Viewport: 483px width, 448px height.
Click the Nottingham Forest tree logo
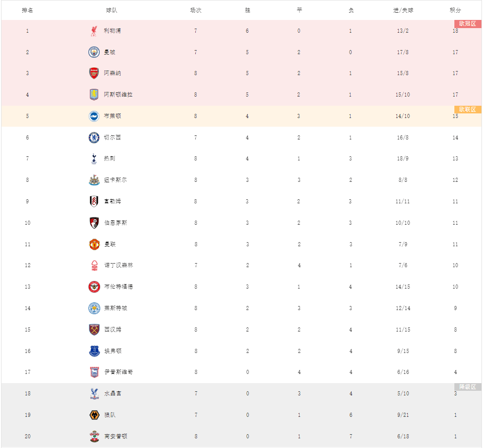(x=95, y=266)
